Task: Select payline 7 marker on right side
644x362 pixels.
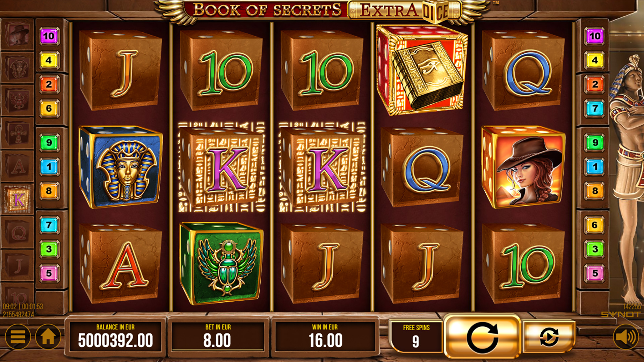Action: (x=595, y=109)
